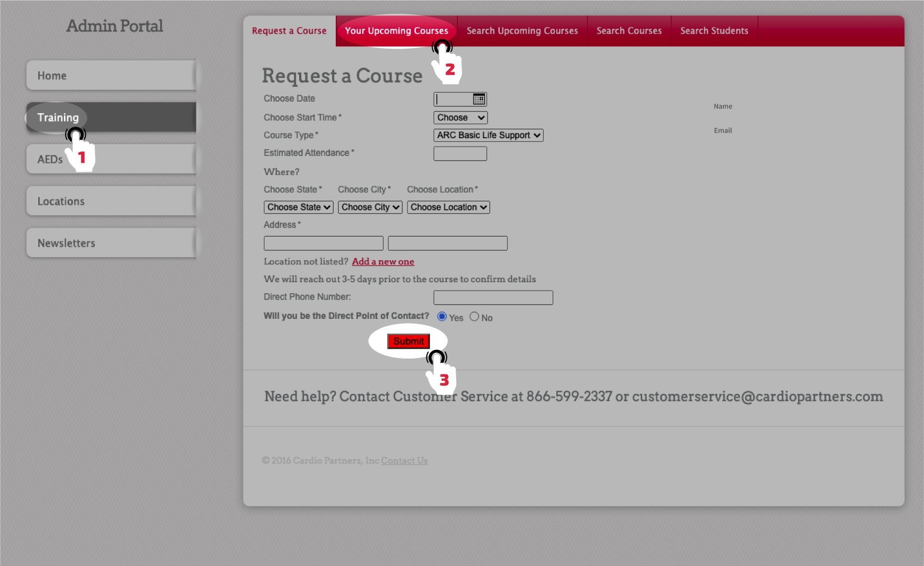924x566 pixels.
Task: Expand the Choose City dropdown
Action: coord(370,207)
